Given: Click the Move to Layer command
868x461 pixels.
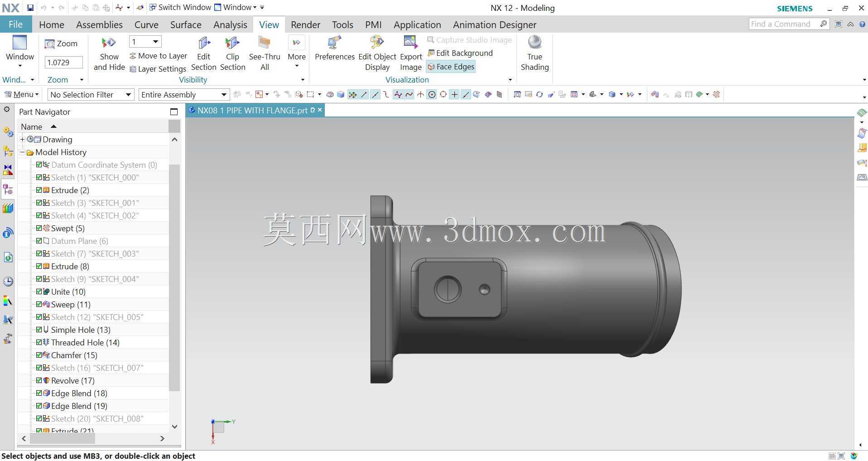Looking at the screenshot, I should [x=158, y=56].
